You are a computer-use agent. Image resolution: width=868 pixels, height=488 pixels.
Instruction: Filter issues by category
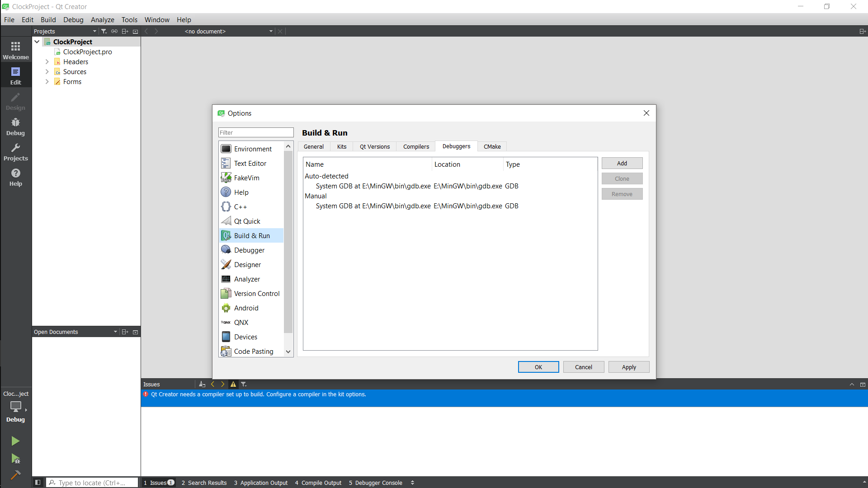244,384
